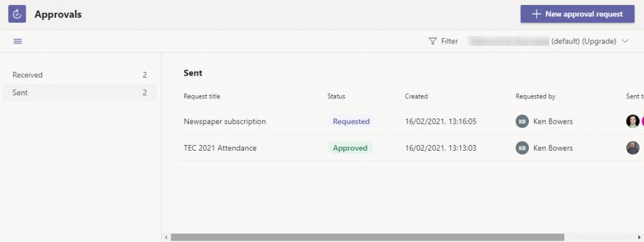Screen dimensions: 644x242
Task: Create a New approval request
Action: [x=577, y=14]
